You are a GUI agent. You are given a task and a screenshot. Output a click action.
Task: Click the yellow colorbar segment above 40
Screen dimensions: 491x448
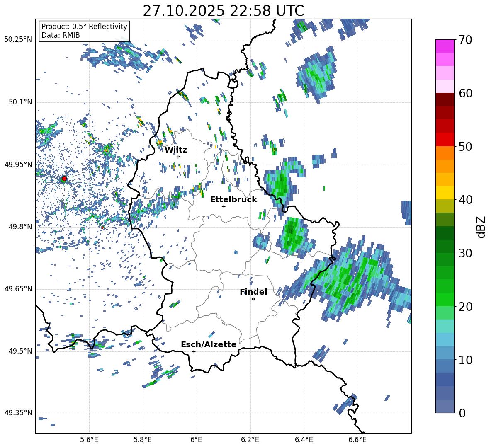445,193
